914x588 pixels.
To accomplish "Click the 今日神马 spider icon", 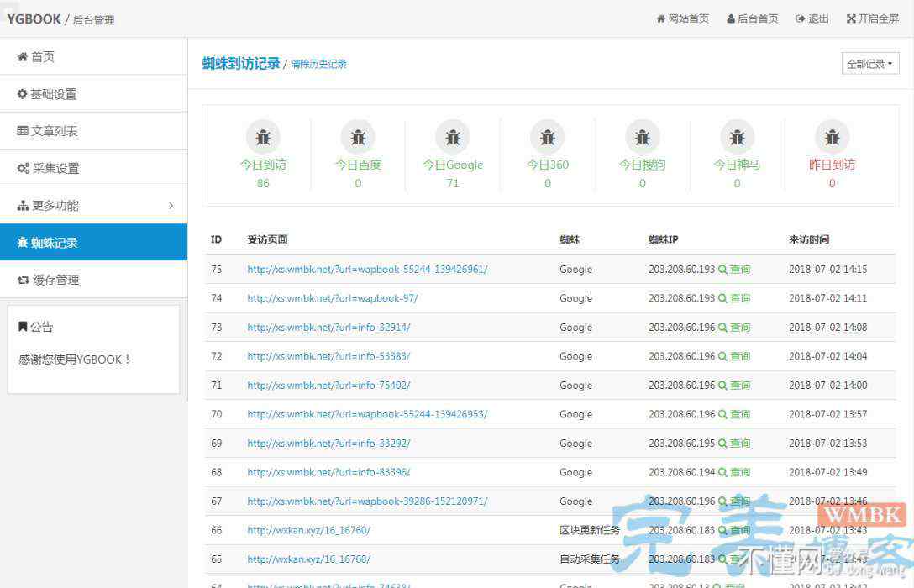I will [x=738, y=137].
